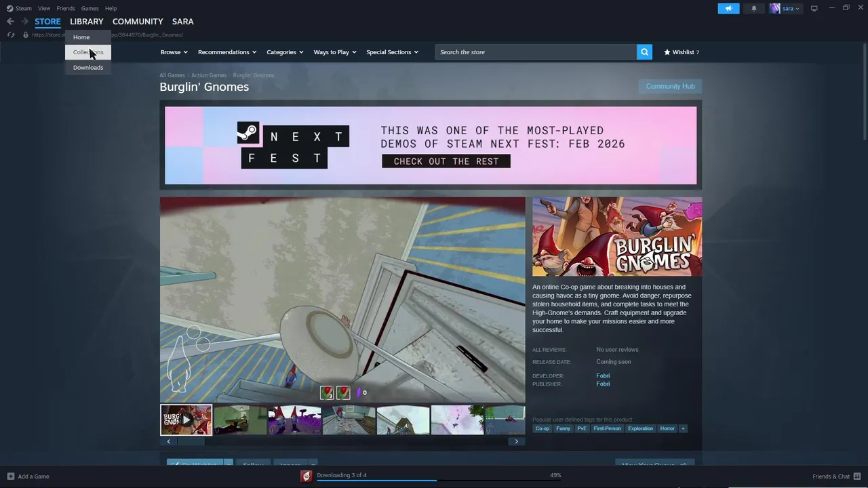868x488 pixels.
Task: Click the announcements megaphone icon
Action: point(728,8)
